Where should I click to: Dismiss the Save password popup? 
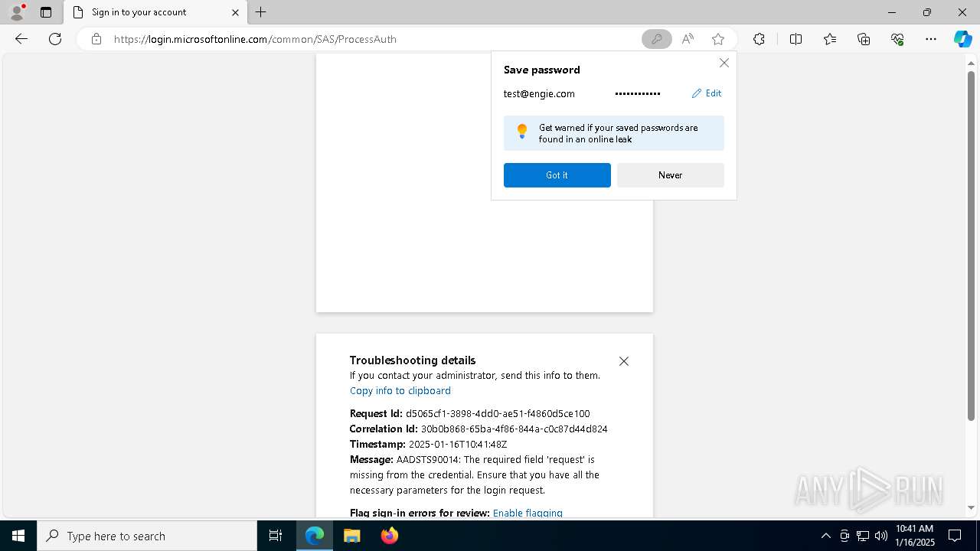tap(724, 63)
